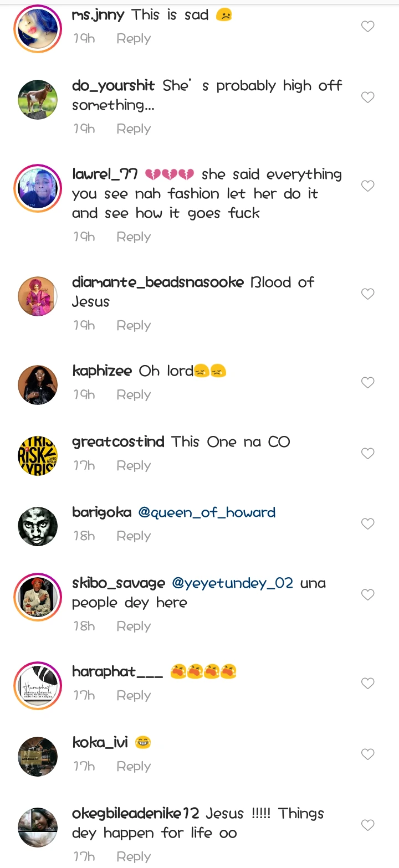This screenshot has height=868, width=399.
Task: View diamante_beadsnasooke's profile photo
Action: tap(38, 296)
